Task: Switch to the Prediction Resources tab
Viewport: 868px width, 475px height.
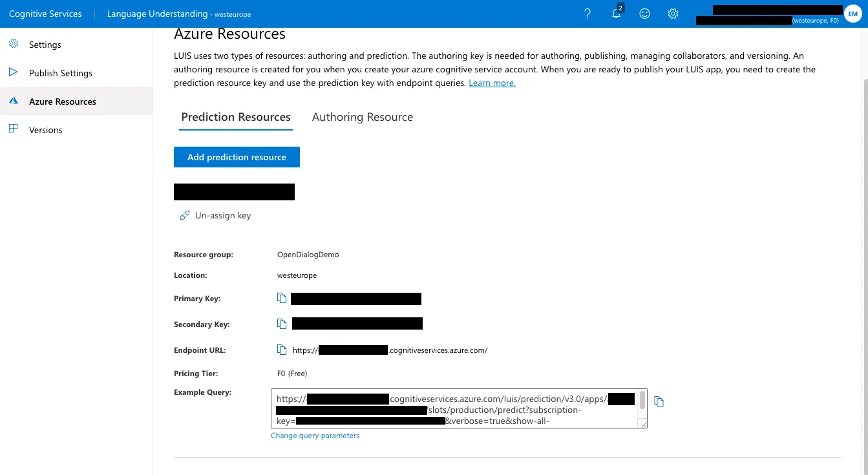Action: pos(236,118)
